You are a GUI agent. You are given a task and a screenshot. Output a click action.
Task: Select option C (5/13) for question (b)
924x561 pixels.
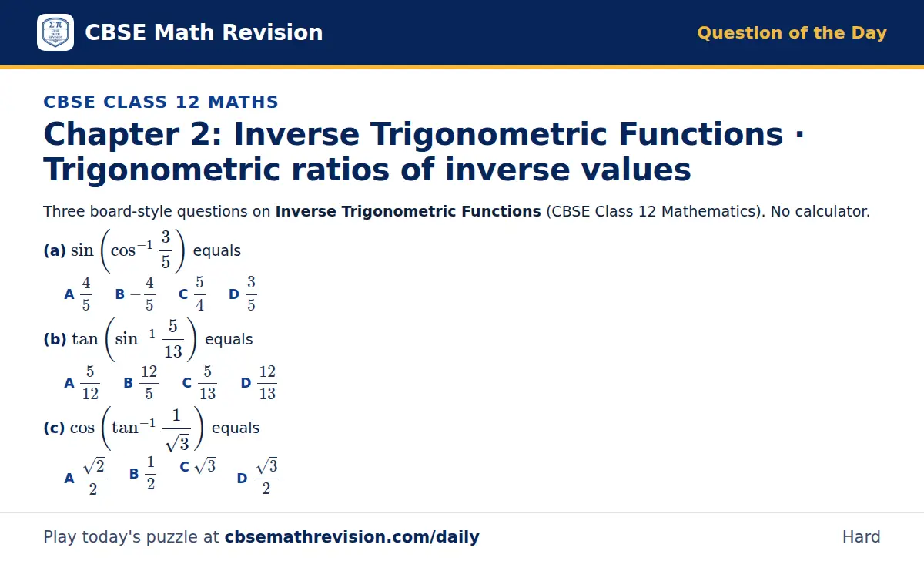click(199, 382)
